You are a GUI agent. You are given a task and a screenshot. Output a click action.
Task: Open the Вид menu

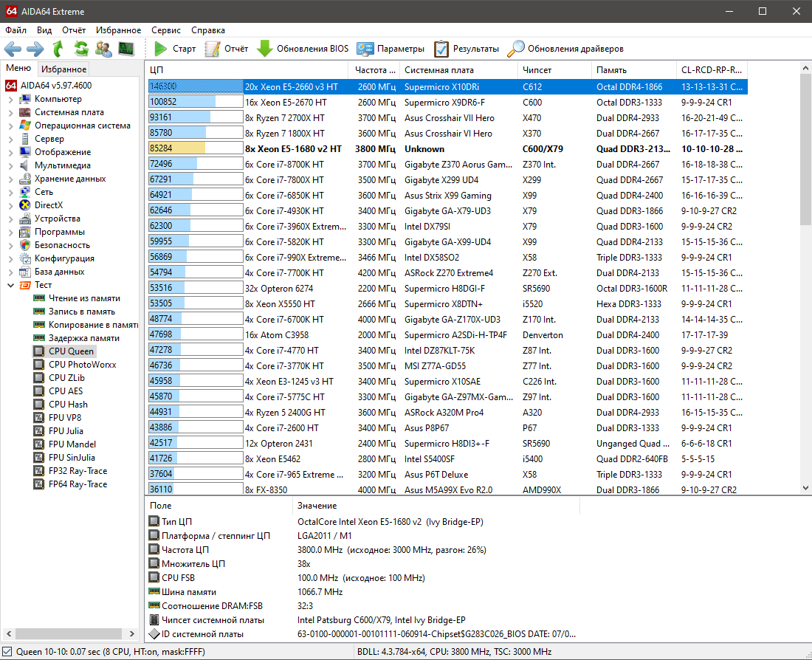tap(44, 30)
